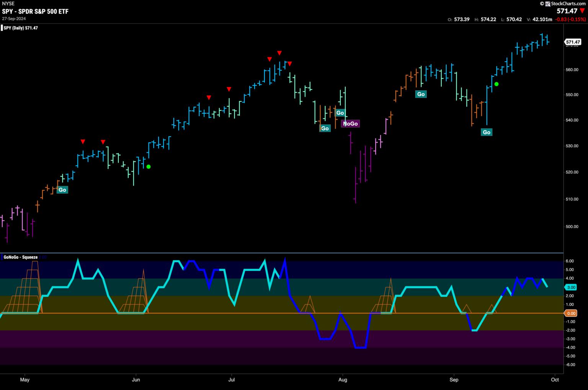This screenshot has height=390, width=588.
Task: Click the volume value V: 42.101m
Action: (x=539, y=19)
